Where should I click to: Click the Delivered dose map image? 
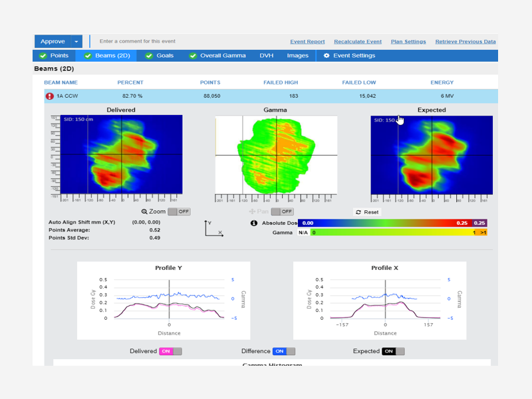pos(122,154)
